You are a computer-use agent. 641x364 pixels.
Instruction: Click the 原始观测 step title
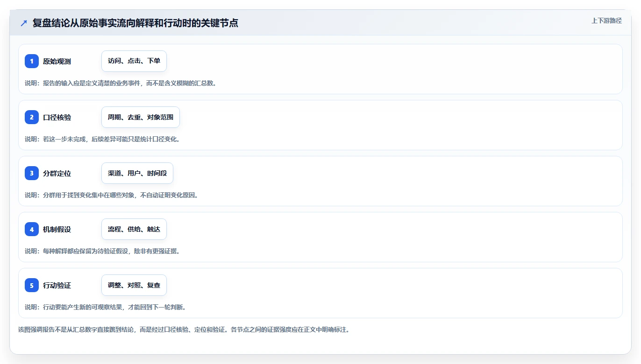pos(57,61)
